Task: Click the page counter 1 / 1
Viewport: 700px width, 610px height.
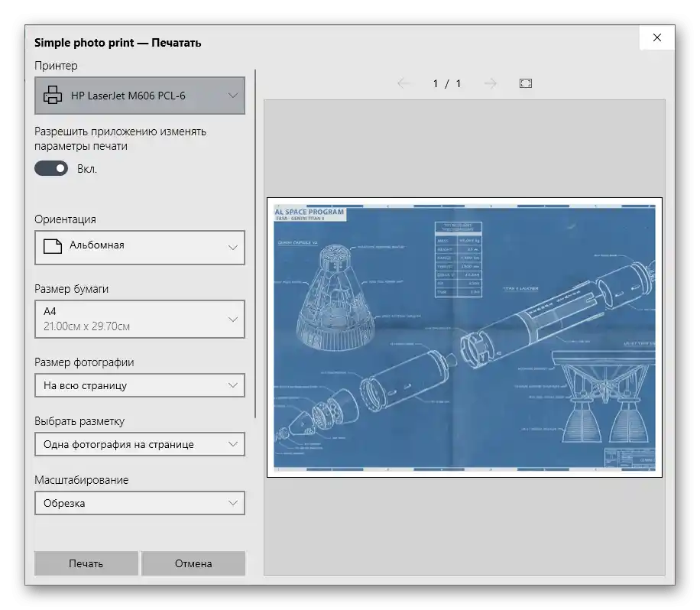Action: click(446, 83)
